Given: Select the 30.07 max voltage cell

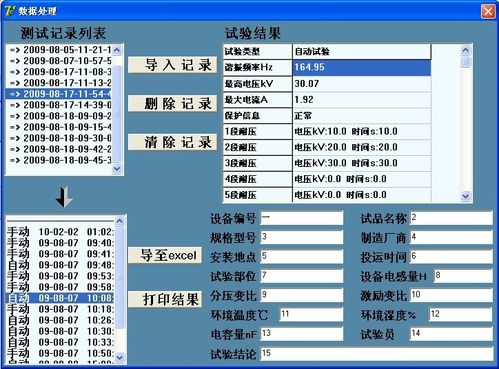Looking at the screenshot, I should [362, 83].
